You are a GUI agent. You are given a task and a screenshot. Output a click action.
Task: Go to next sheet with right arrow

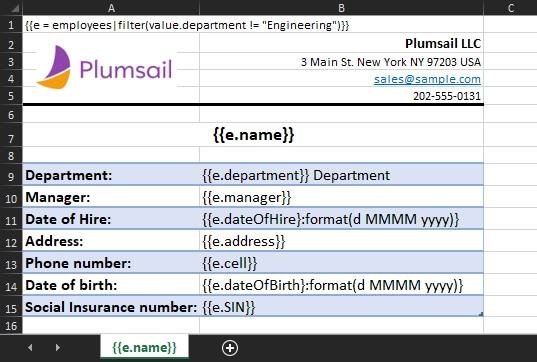[x=58, y=348]
